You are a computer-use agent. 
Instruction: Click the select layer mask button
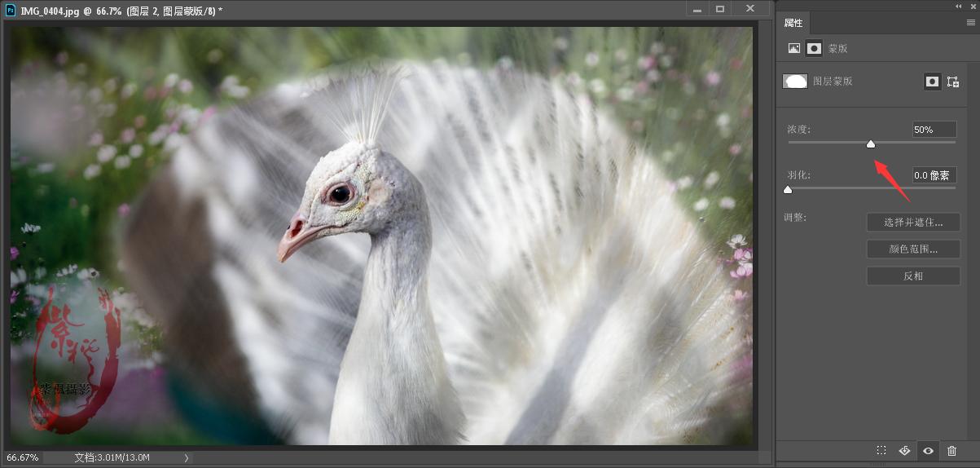[933, 82]
